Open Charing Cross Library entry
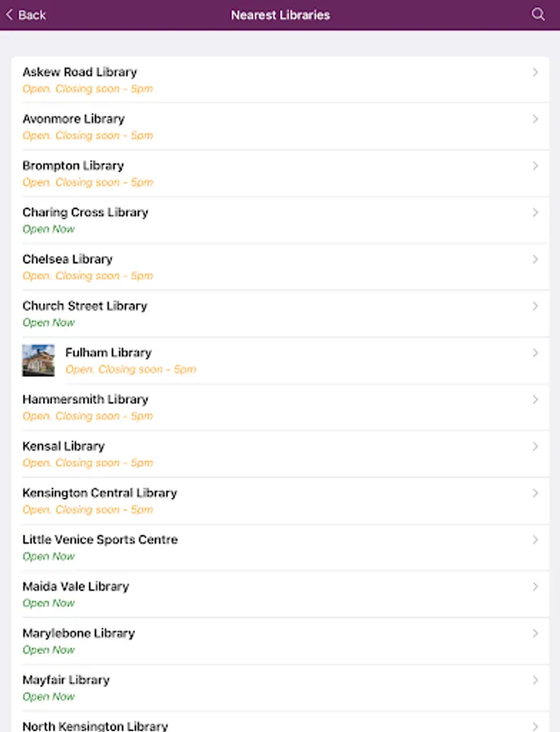 85,212
